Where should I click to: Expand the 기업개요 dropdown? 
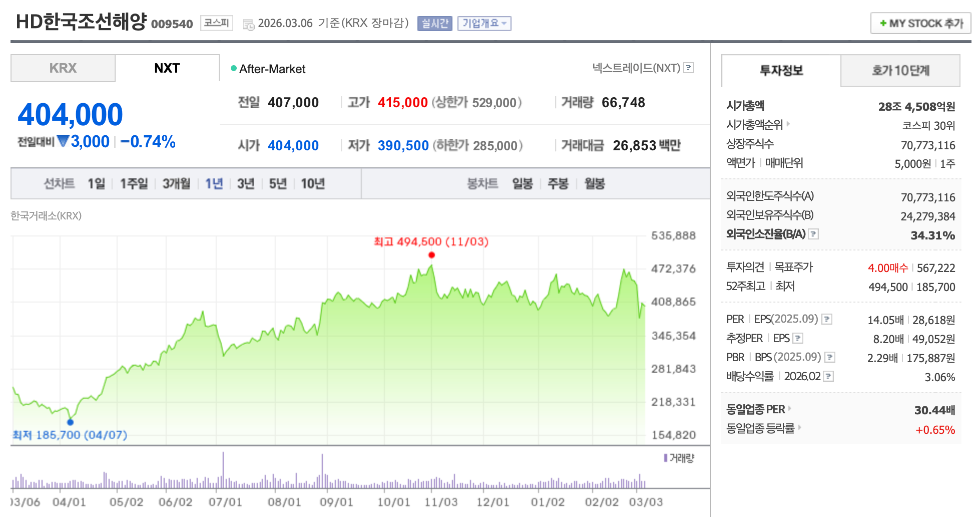point(484,24)
